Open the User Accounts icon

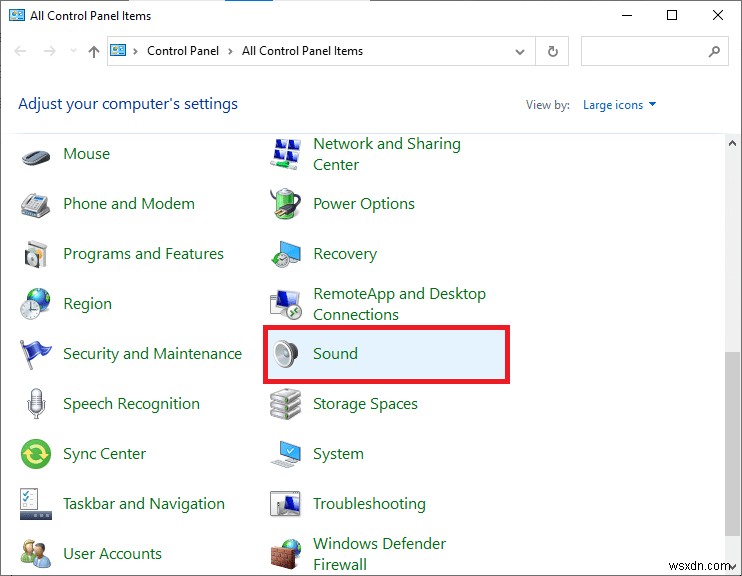point(36,554)
